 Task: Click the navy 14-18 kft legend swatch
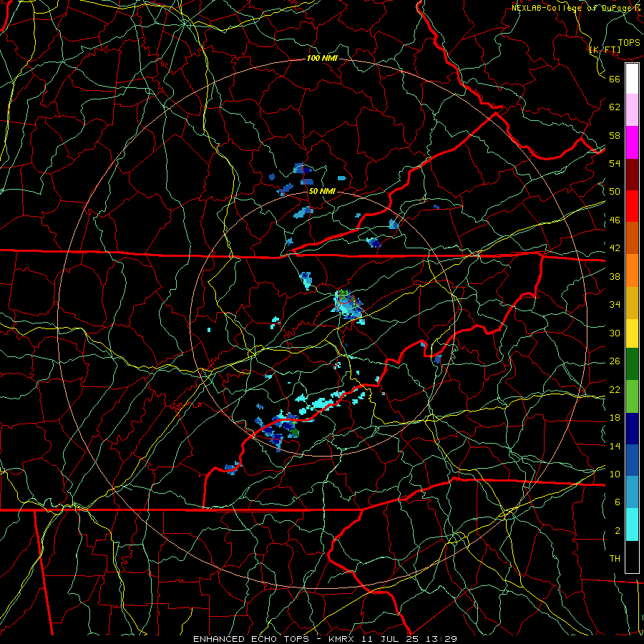point(632,429)
